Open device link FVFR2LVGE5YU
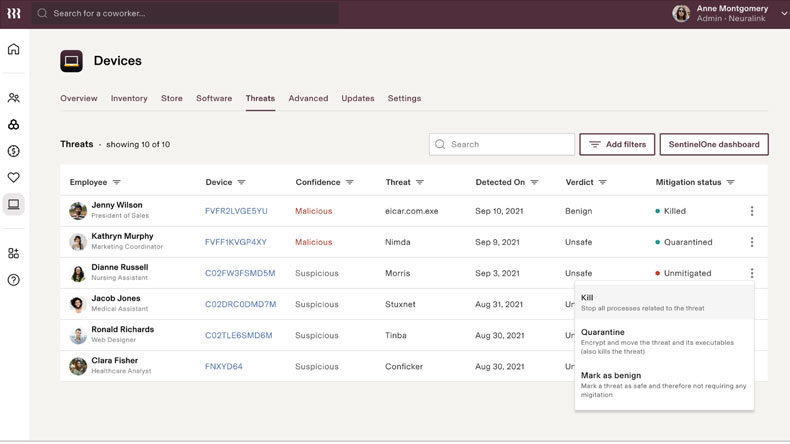 236,211
